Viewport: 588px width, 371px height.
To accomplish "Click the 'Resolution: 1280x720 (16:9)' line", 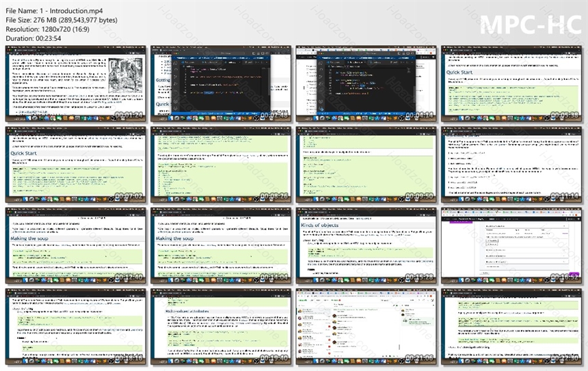I will pyautogui.click(x=48, y=29).
